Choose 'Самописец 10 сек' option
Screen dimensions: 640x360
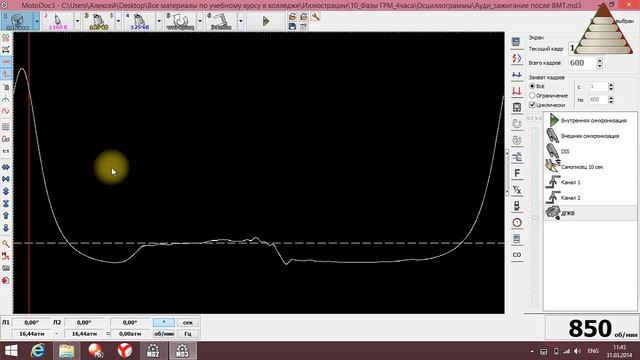591,167
